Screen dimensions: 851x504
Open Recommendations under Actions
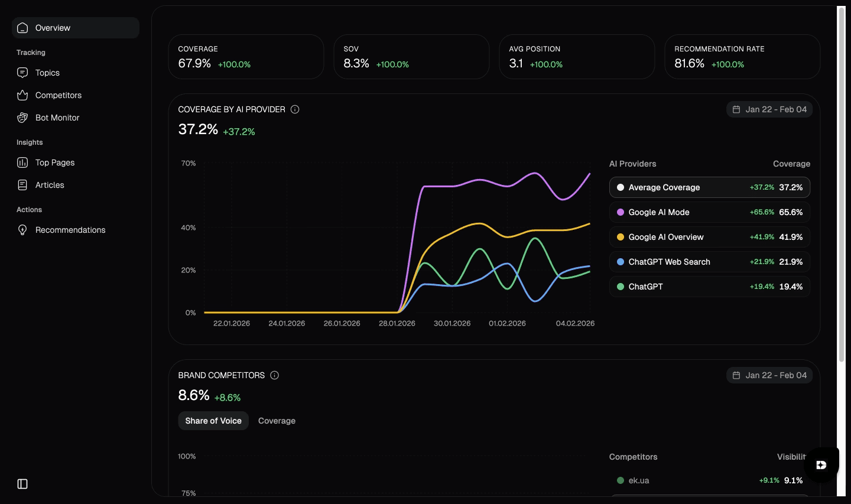pos(70,230)
